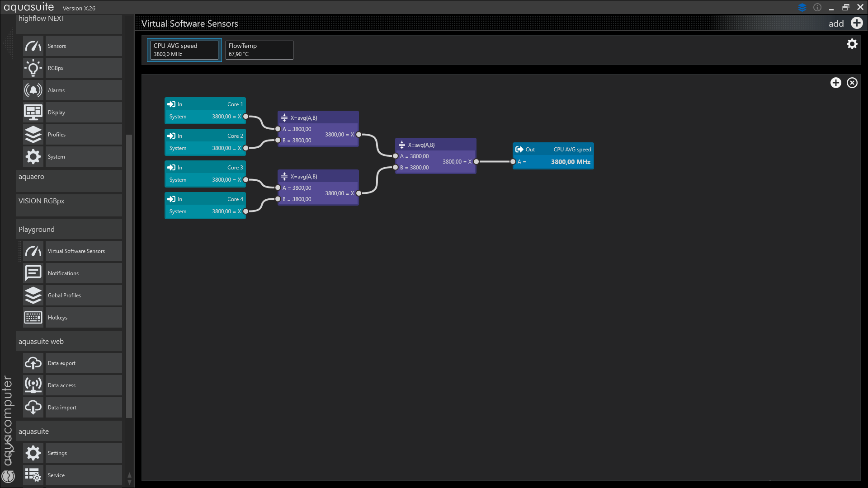Click the canvas close X icon
Viewport: 868px width, 488px height.
tap(852, 83)
